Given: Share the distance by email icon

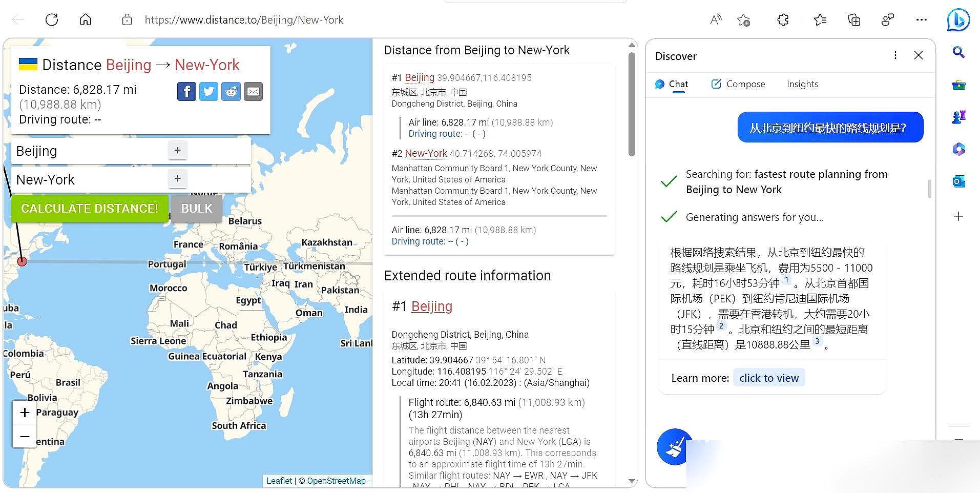Looking at the screenshot, I should click(253, 92).
